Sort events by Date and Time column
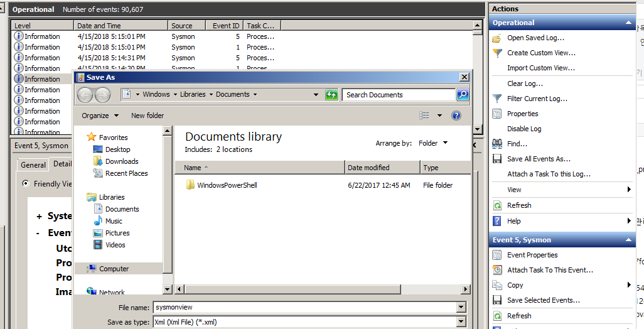The width and height of the screenshot is (644, 329). point(121,26)
